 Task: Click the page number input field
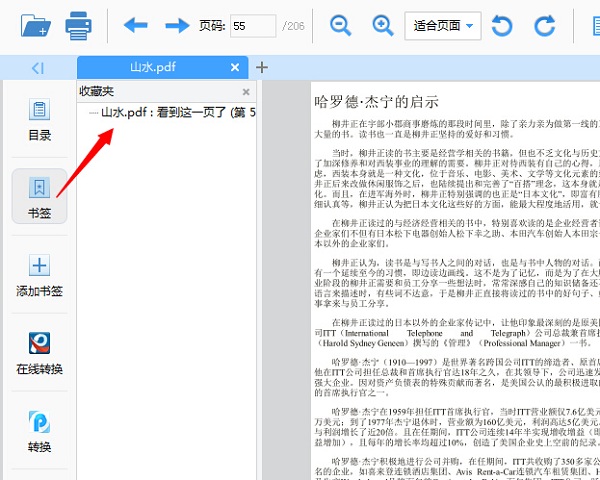point(253,26)
